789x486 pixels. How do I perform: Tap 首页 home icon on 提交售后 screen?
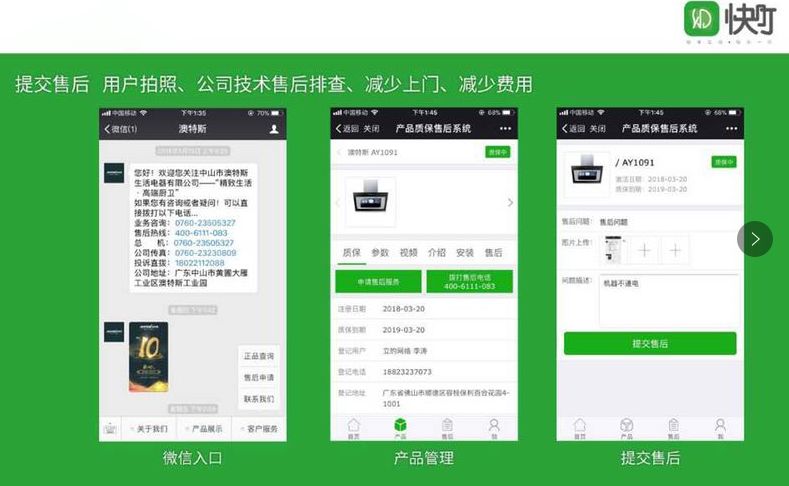click(x=580, y=429)
